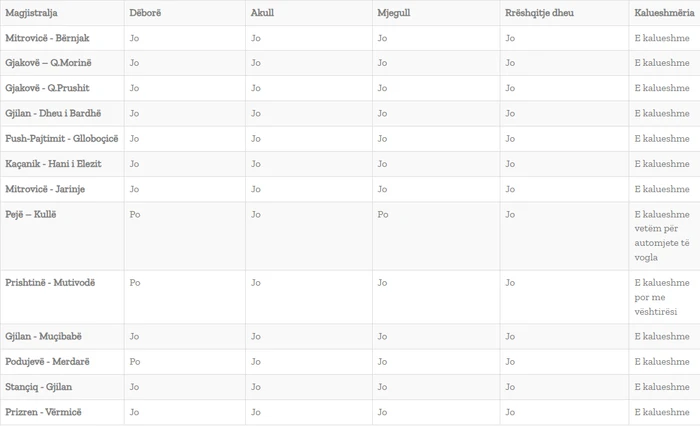
Task: Click the Magjistralja column header
Action: click(x=33, y=12)
